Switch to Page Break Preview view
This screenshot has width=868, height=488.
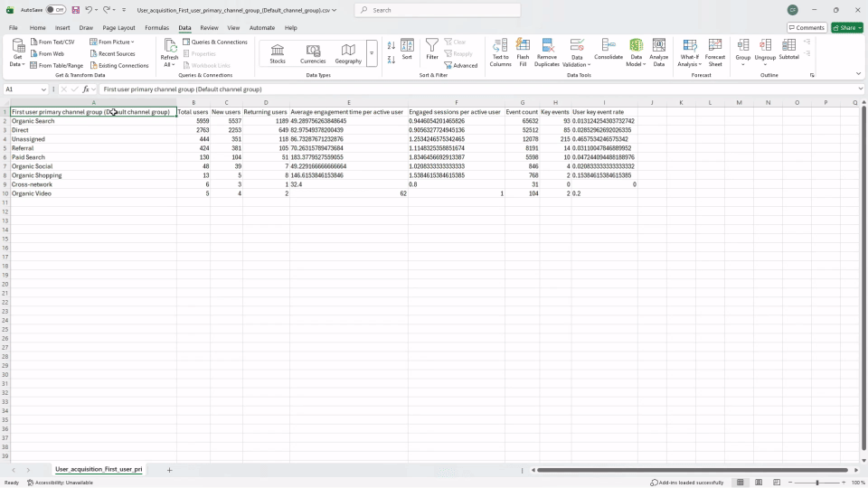click(777, 483)
